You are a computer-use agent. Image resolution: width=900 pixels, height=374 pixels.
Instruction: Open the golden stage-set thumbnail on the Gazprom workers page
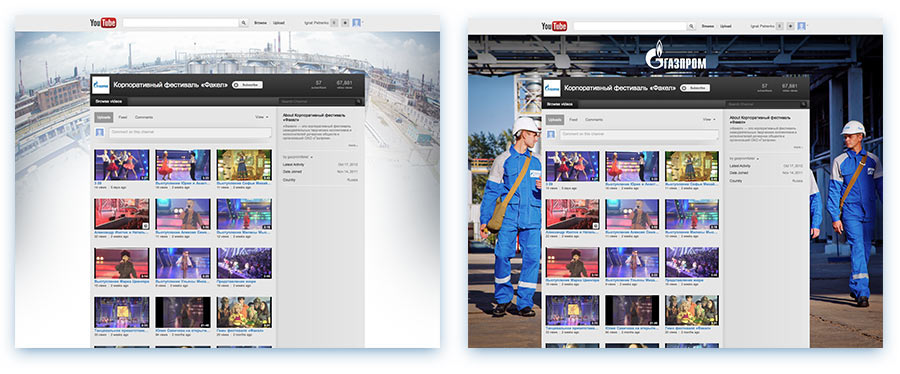[x=692, y=166]
